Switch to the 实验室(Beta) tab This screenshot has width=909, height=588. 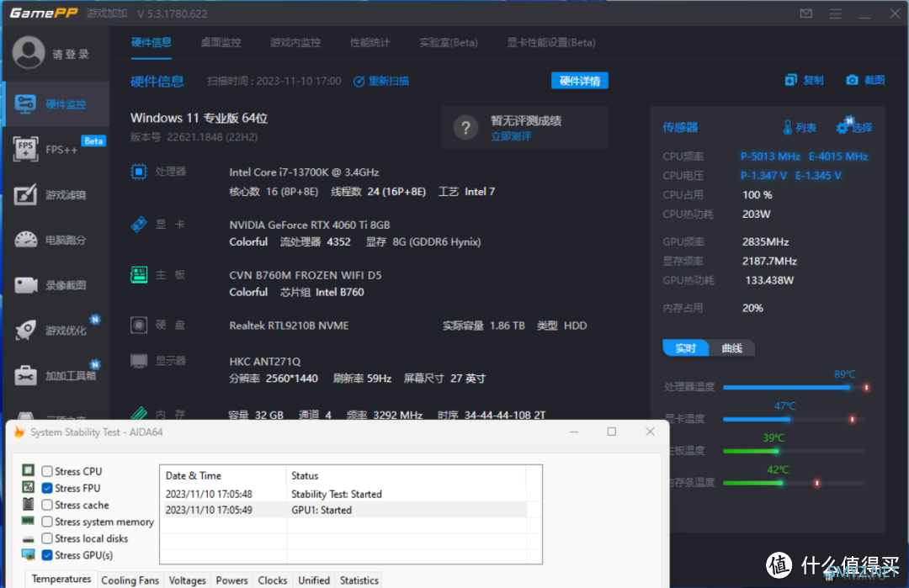(x=449, y=42)
